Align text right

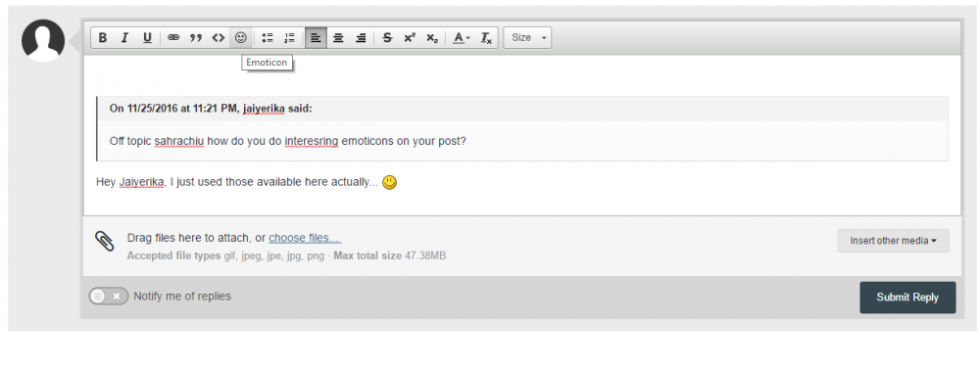tap(361, 38)
